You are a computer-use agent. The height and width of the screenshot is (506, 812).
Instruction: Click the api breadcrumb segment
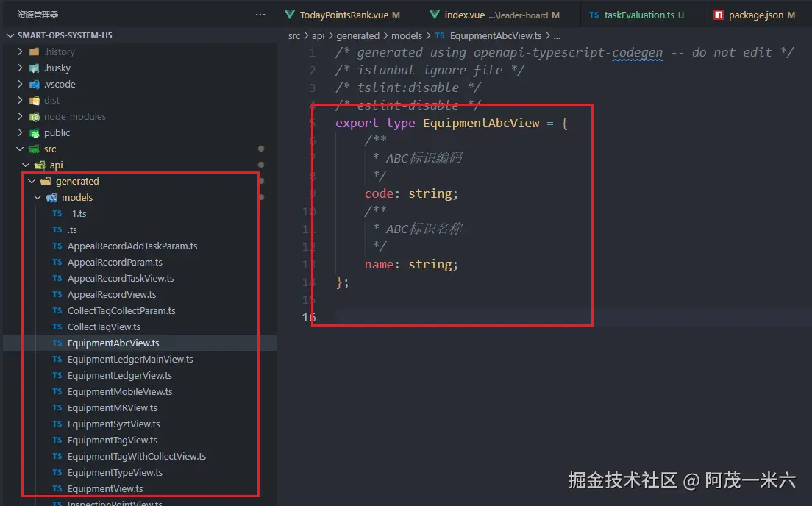pos(318,36)
